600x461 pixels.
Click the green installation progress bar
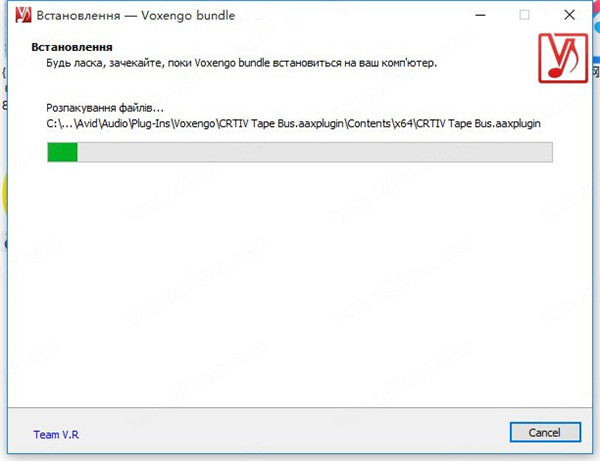300,152
